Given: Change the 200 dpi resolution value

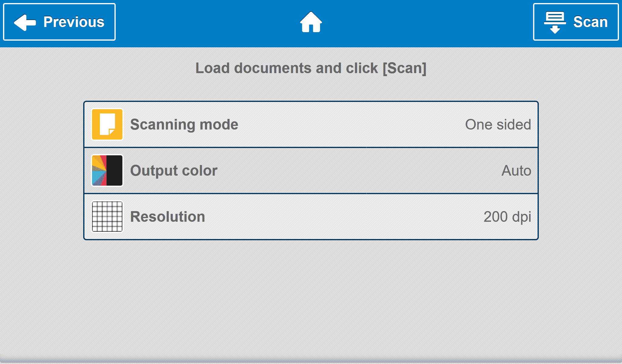Looking at the screenshot, I should coord(507,217).
